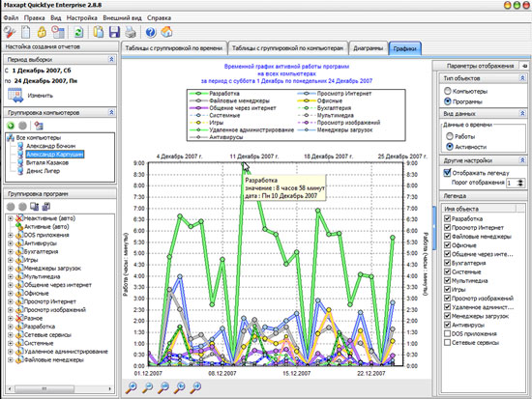This screenshot has height=399, width=532.
Task: Open help with the question mark icon
Action: [x=151, y=32]
